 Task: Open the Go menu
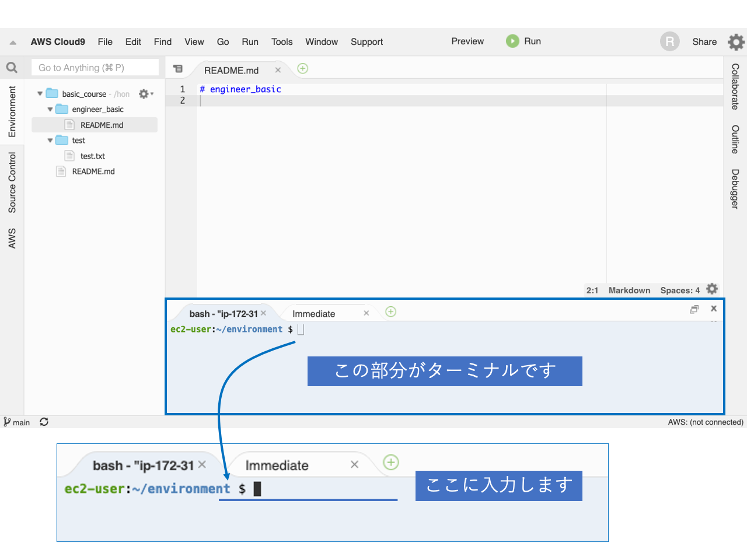(223, 42)
